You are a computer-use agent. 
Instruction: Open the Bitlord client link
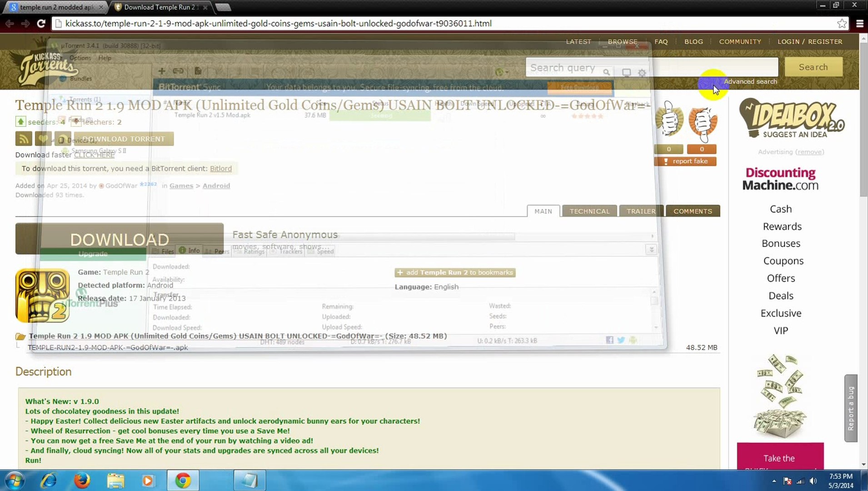pos(221,169)
